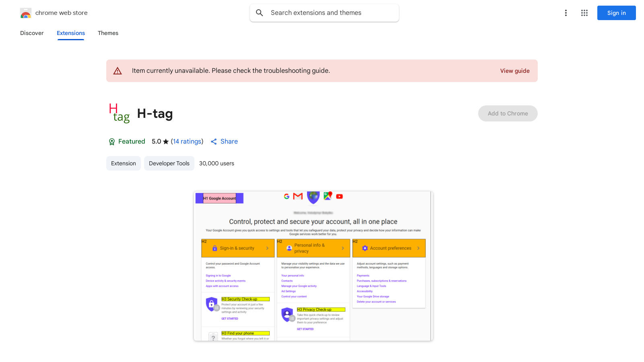Viewport: 644px width, 362px height.
Task: Click the Add to Chrome button
Action: tap(508, 113)
